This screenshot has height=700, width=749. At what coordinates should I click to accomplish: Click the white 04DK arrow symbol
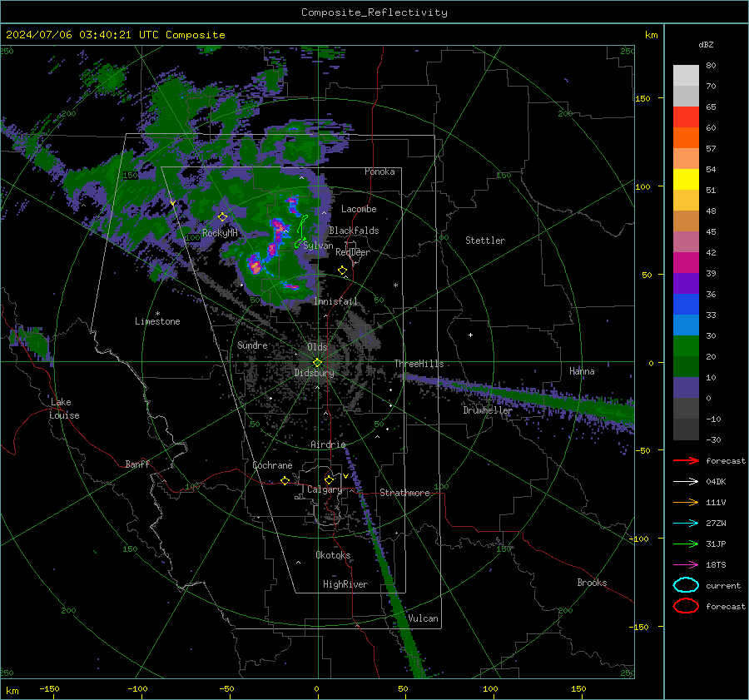coord(686,482)
